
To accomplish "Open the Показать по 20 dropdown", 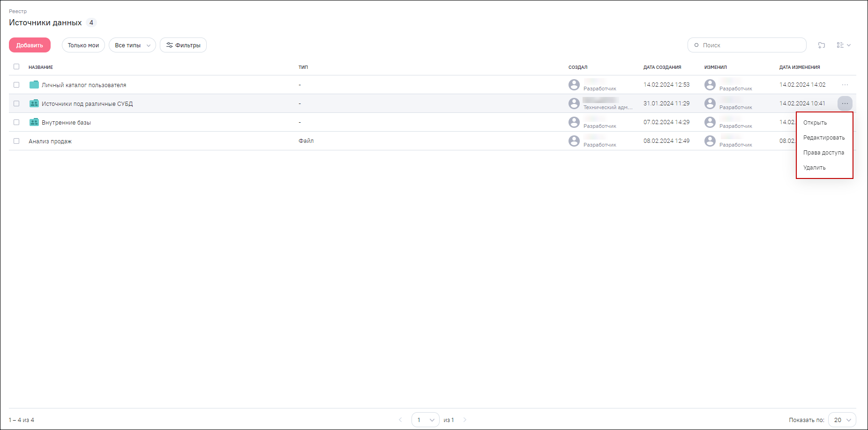I will point(842,420).
